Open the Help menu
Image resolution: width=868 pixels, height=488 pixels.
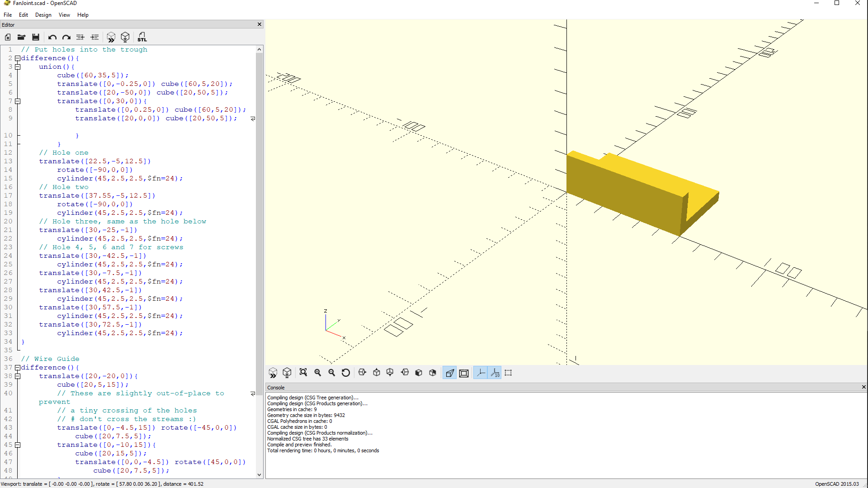point(83,15)
